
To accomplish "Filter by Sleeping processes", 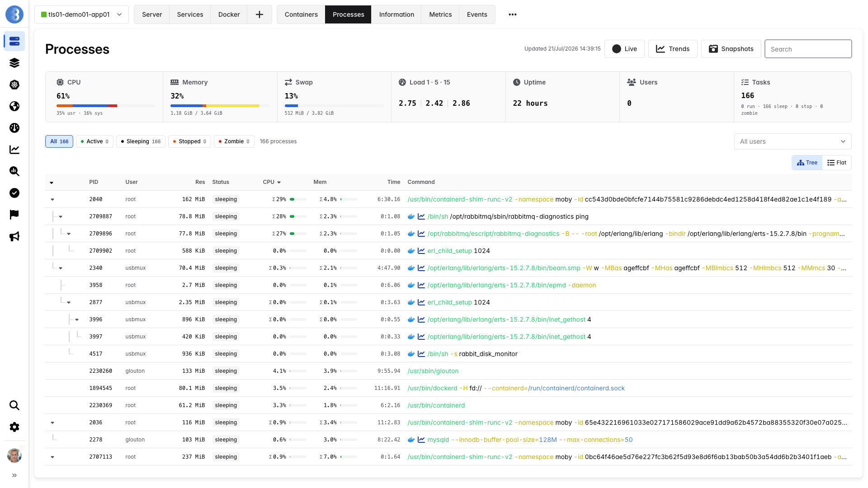I will [x=141, y=141].
